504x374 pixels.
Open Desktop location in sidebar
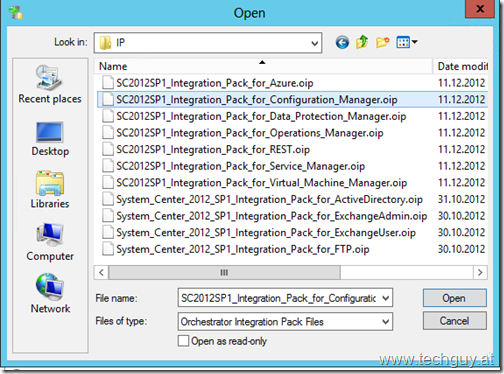pyautogui.click(x=50, y=139)
